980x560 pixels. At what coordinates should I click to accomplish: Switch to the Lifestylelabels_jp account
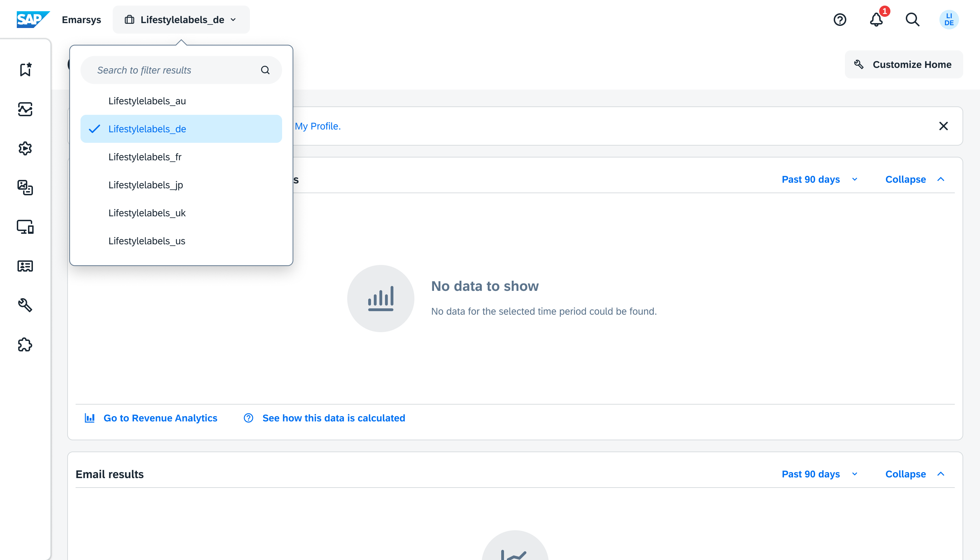click(x=181, y=185)
